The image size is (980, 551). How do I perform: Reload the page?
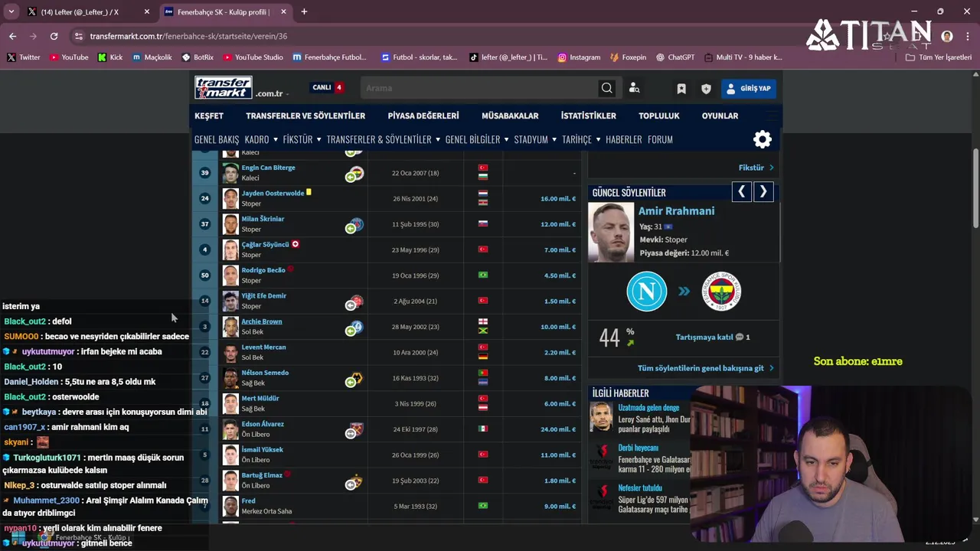click(x=54, y=36)
